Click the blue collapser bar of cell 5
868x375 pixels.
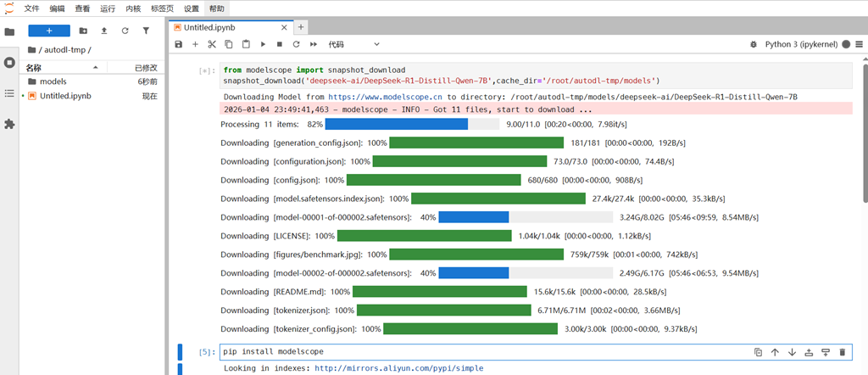(x=180, y=352)
